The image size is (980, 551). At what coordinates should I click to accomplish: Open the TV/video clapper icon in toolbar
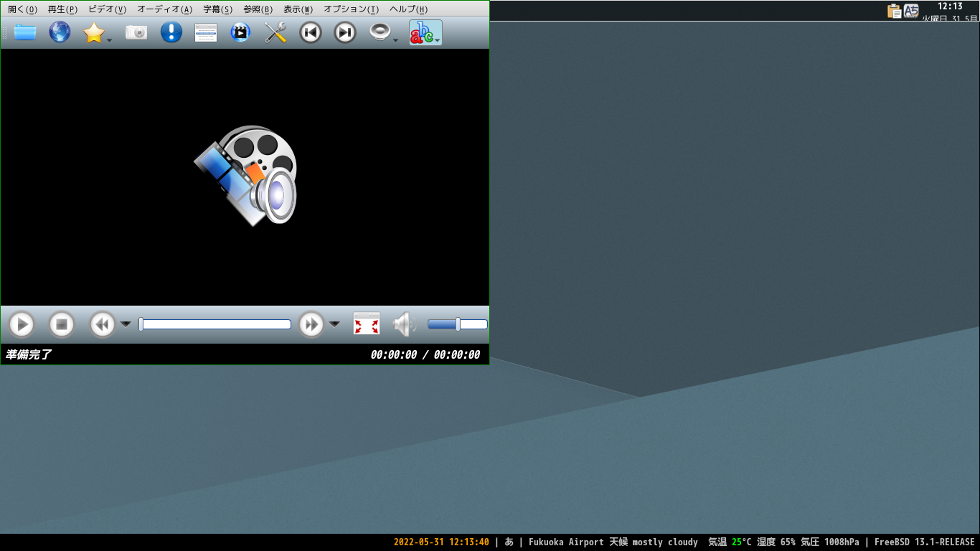pyautogui.click(x=240, y=32)
